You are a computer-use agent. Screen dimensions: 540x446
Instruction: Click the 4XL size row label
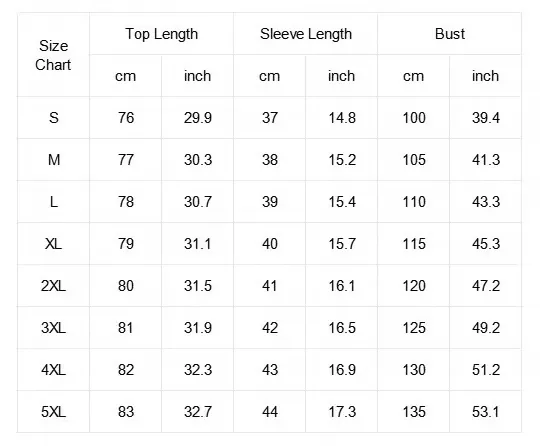[x=53, y=370]
